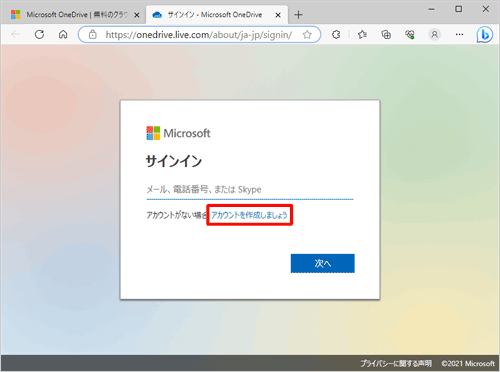Screen dimensions: 500x372
Task: View site security lock info
Action: click(93, 34)
